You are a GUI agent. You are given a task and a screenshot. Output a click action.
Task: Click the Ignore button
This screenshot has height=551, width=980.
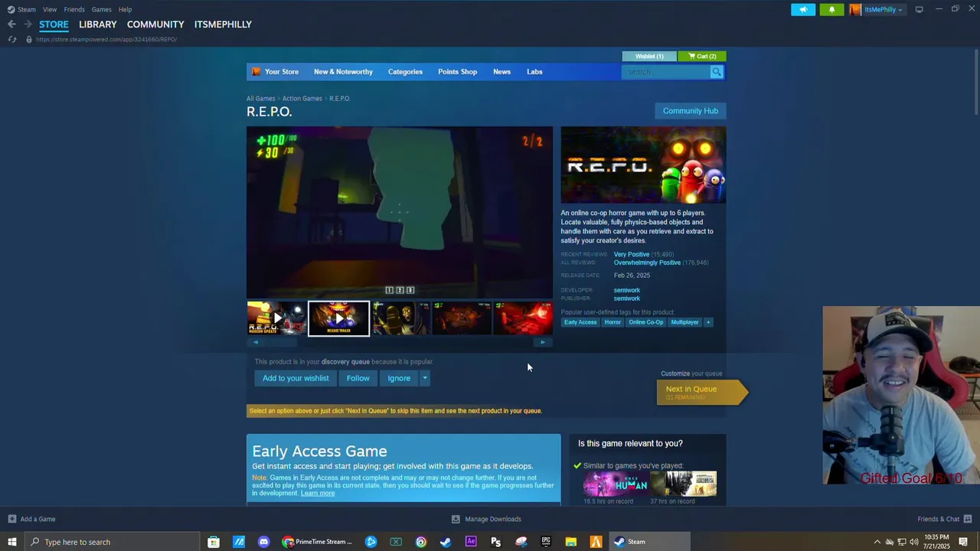pyautogui.click(x=399, y=378)
